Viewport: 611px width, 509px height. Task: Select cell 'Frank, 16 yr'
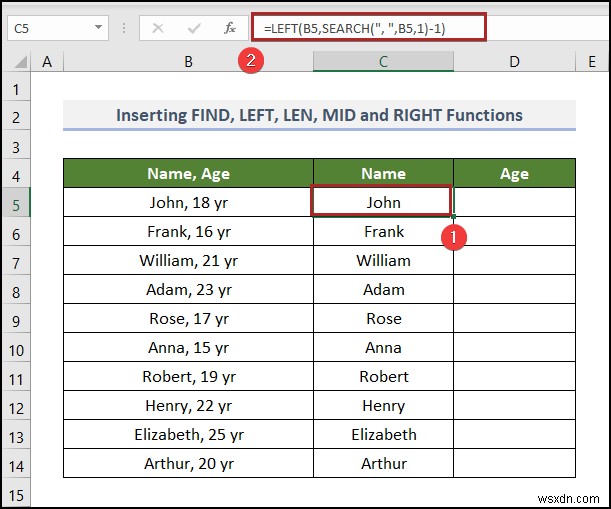(x=188, y=232)
